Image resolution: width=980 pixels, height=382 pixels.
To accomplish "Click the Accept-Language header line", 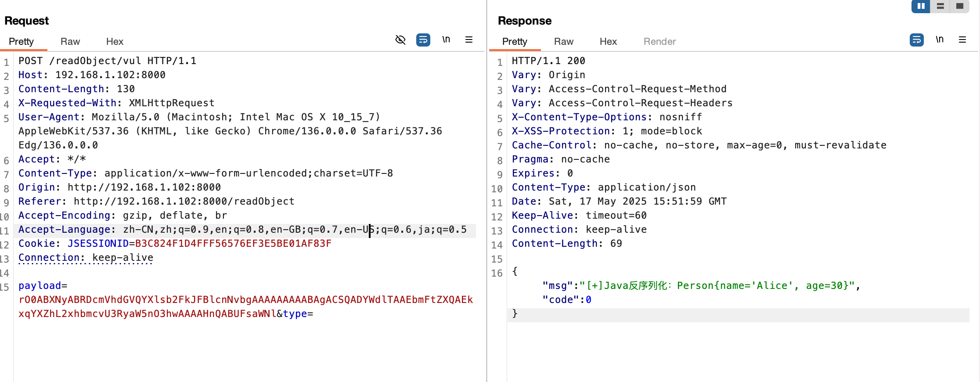I will coord(242,229).
